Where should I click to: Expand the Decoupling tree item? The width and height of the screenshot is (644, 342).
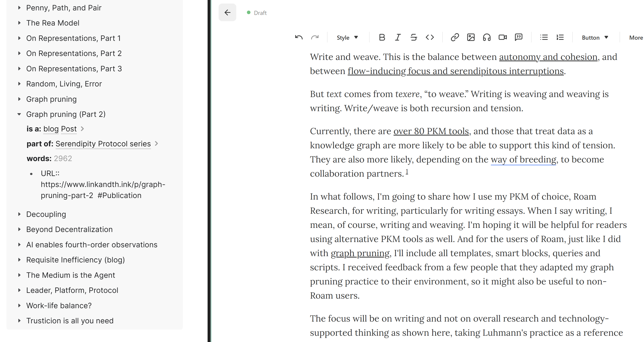coord(19,214)
